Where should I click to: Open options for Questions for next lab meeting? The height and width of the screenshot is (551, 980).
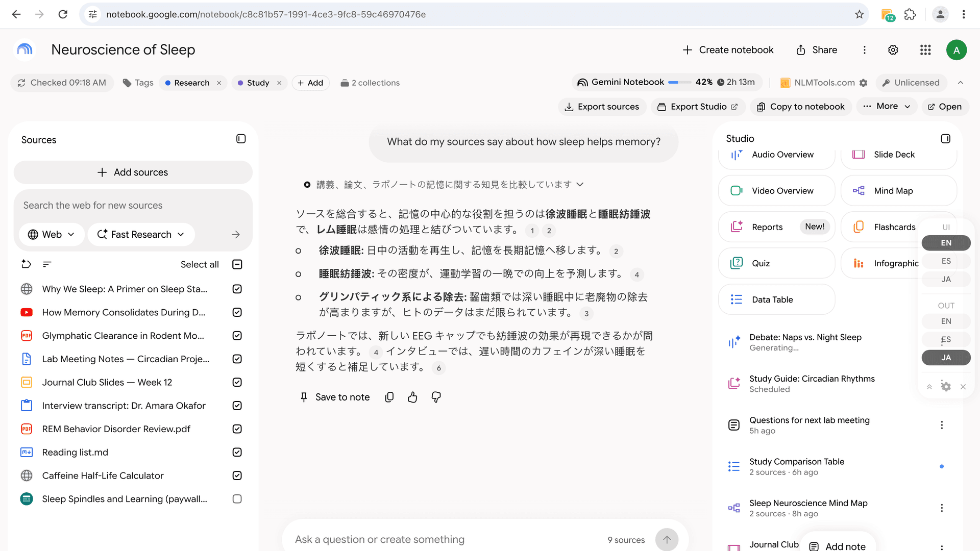tap(942, 425)
